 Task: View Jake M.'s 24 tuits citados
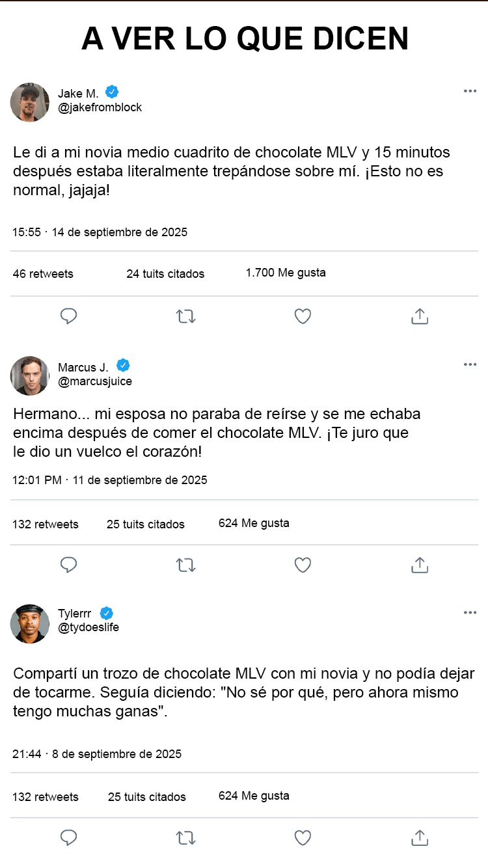165,274
